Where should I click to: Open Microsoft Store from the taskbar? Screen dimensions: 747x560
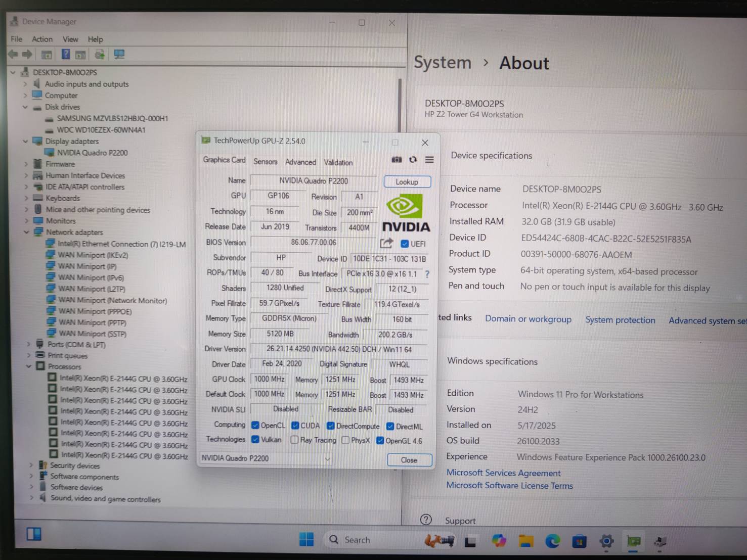[579, 542]
